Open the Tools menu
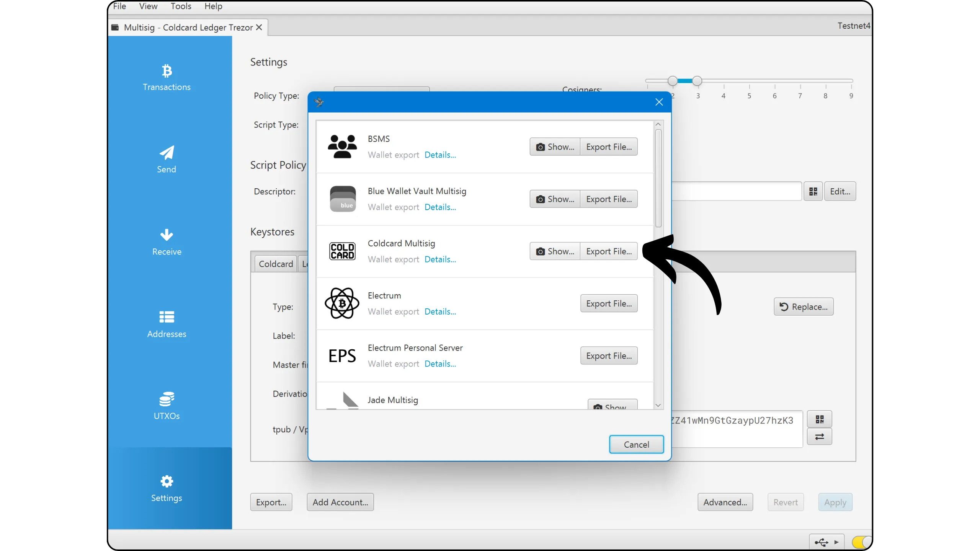The height and width of the screenshot is (551, 980). (181, 6)
